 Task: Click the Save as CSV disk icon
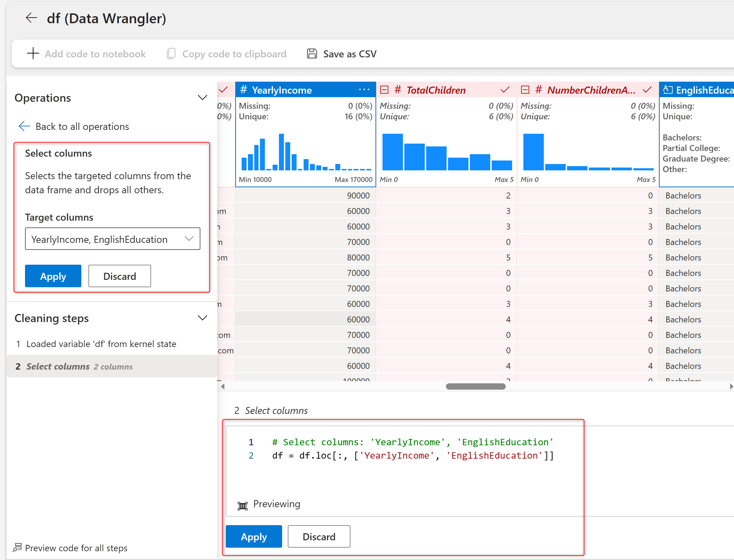click(x=312, y=54)
